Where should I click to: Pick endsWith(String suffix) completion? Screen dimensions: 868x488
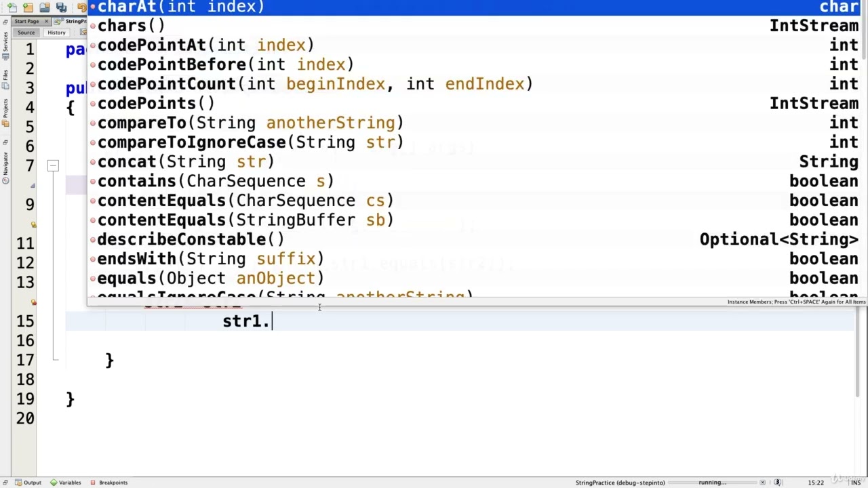tap(475, 259)
